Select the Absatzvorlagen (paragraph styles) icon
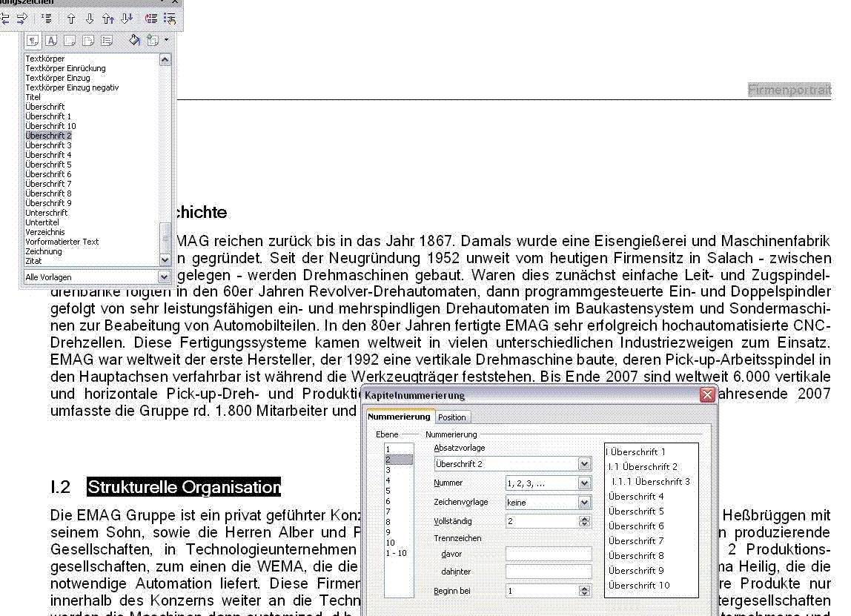Viewport: 851px width, 616px height. coord(33,40)
